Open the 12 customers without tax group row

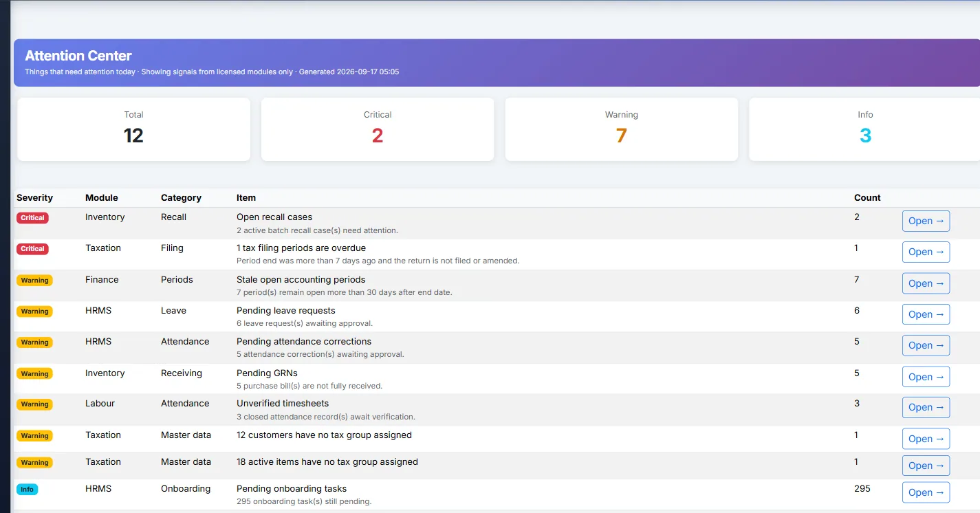(926, 439)
